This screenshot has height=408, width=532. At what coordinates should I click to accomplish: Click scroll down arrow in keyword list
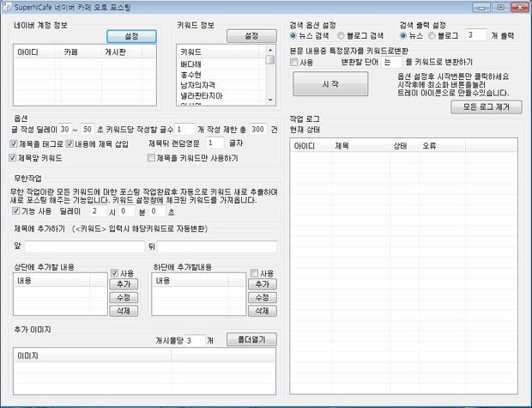coord(270,100)
